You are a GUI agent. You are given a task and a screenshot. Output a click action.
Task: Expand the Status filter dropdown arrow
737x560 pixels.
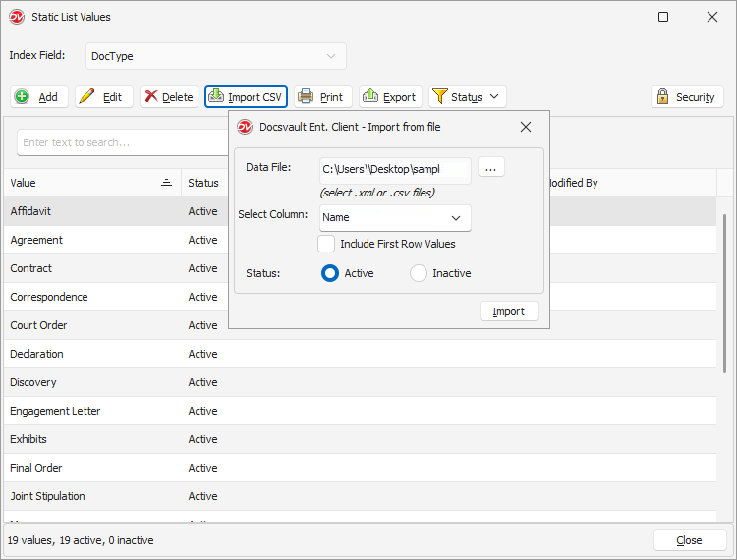pos(494,97)
